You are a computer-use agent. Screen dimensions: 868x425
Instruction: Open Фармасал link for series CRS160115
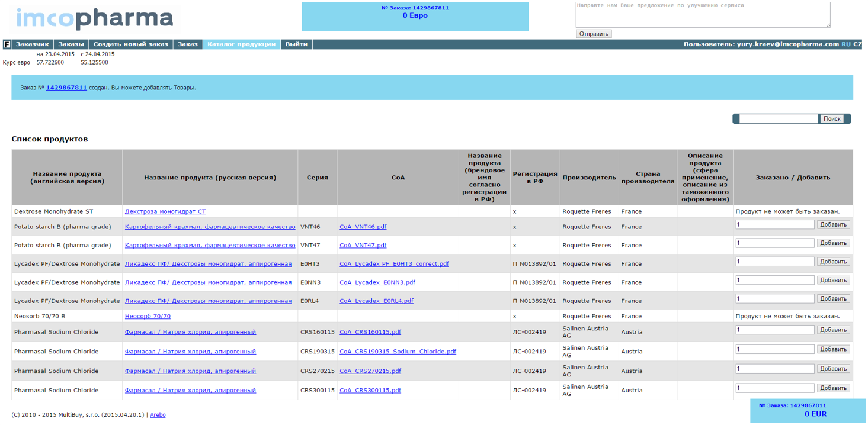(190, 332)
